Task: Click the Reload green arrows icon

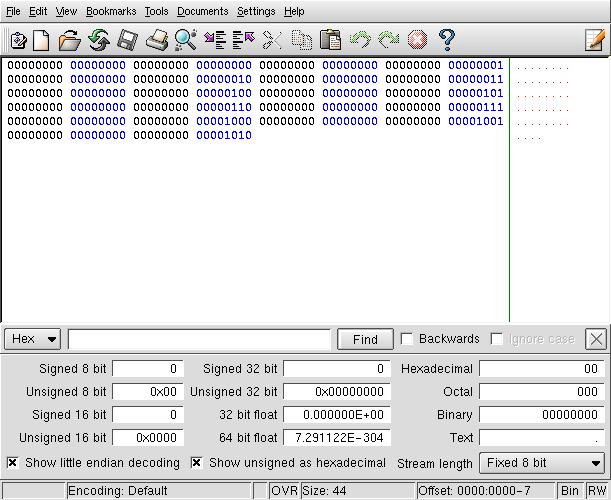Action: [98, 40]
